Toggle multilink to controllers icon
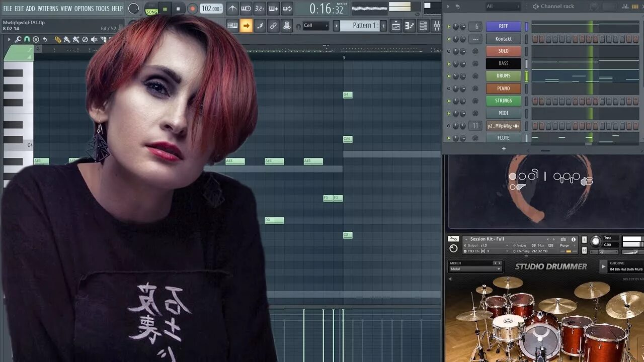 click(x=287, y=26)
